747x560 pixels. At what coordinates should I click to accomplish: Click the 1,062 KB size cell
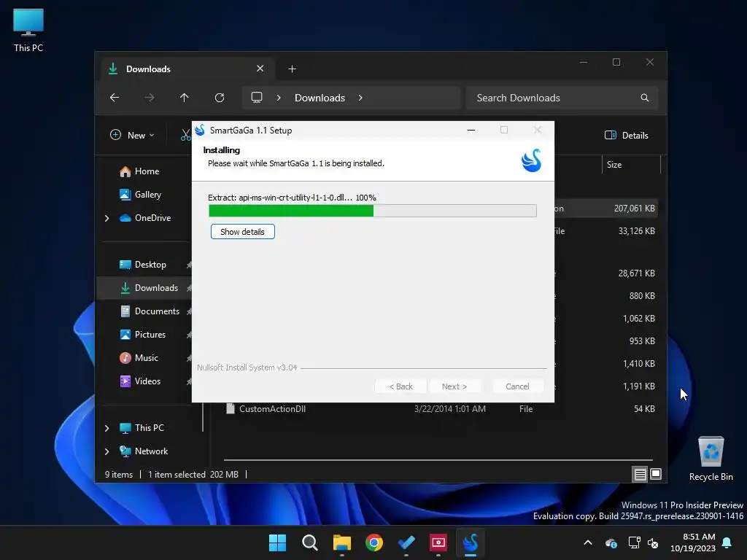639,319
